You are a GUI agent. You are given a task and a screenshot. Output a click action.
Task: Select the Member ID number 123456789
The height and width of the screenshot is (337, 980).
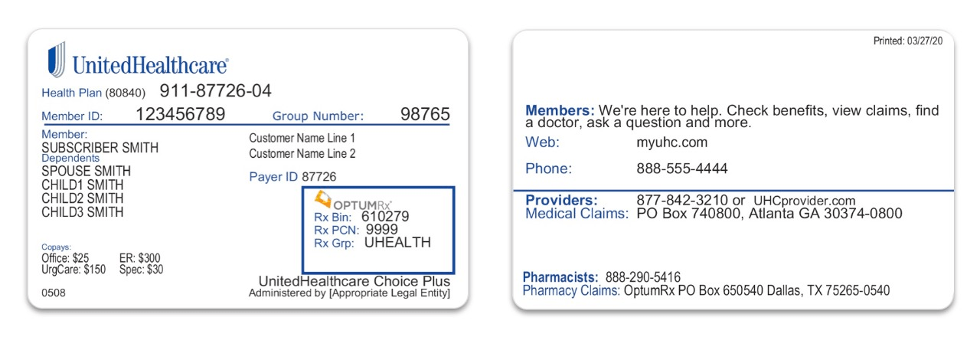pos(181,115)
